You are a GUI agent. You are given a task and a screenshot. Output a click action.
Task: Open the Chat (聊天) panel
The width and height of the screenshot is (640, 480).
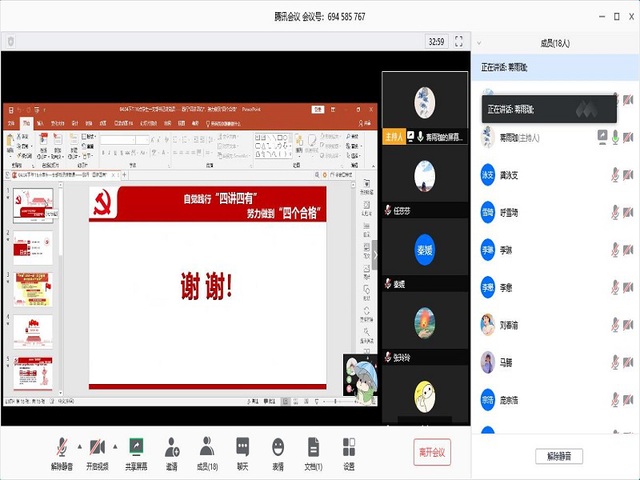coord(243,452)
